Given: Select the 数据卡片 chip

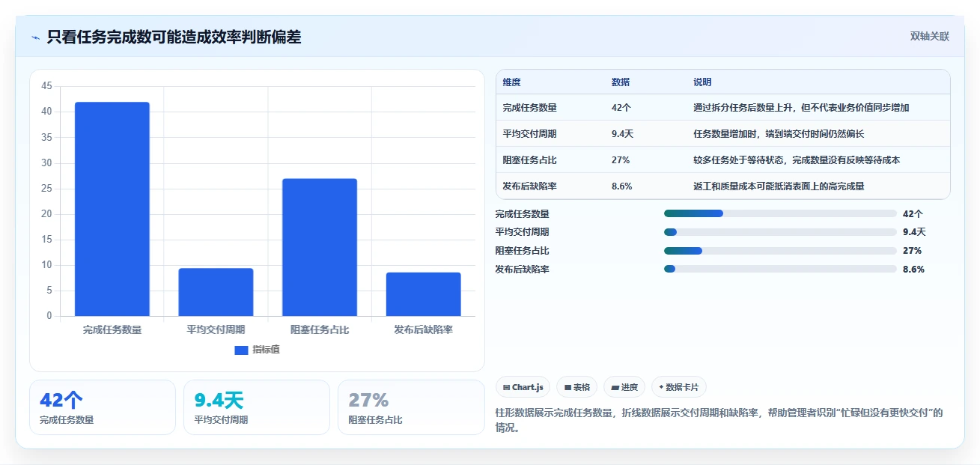Looking at the screenshot, I should click(679, 387).
